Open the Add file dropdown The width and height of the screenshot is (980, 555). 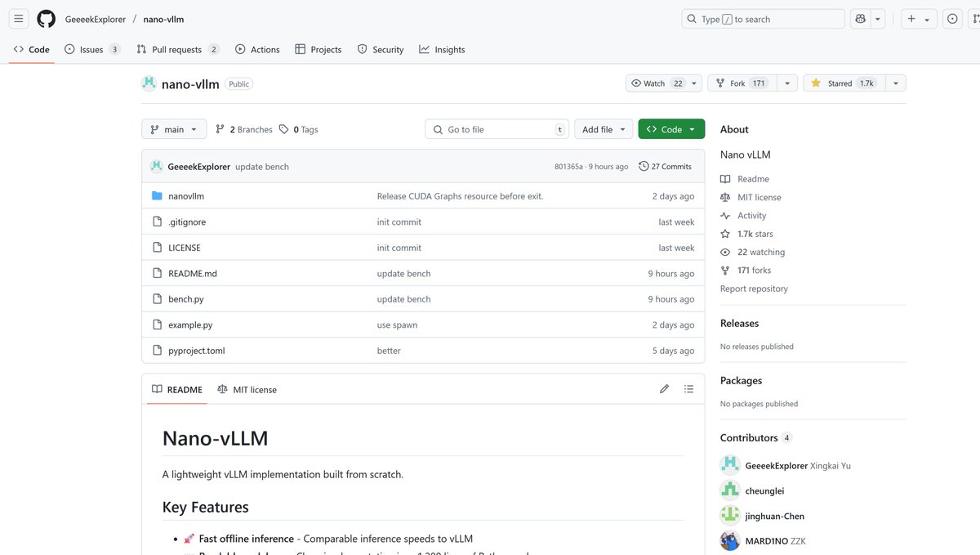[604, 129]
